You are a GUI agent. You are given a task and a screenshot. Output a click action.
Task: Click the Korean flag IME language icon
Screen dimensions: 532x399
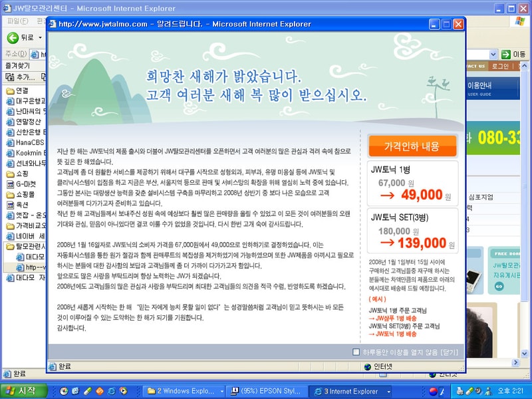click(x=434, y=391)
